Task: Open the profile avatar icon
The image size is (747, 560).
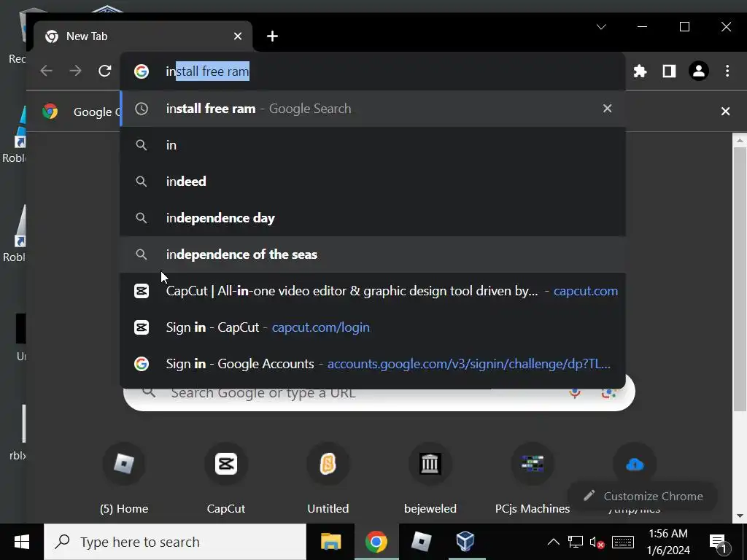Action: click(x=698, y=71)
